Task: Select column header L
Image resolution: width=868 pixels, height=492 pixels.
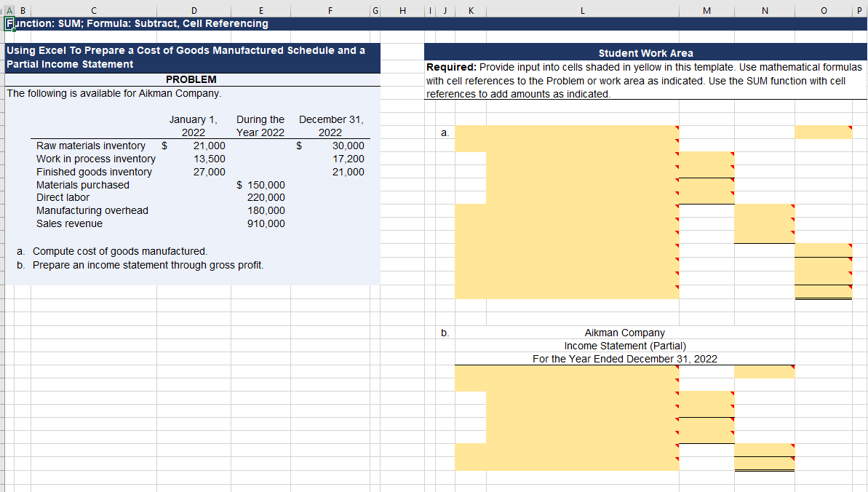Action: (x=582, y=10)
